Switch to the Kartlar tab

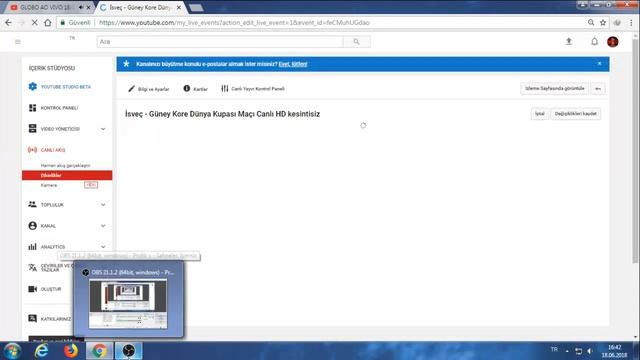[x=196, y=89]
